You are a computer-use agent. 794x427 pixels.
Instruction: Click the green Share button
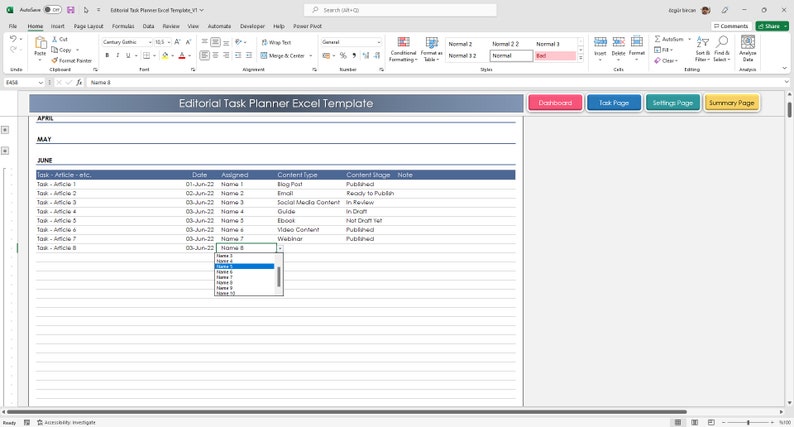pos(772,26)
